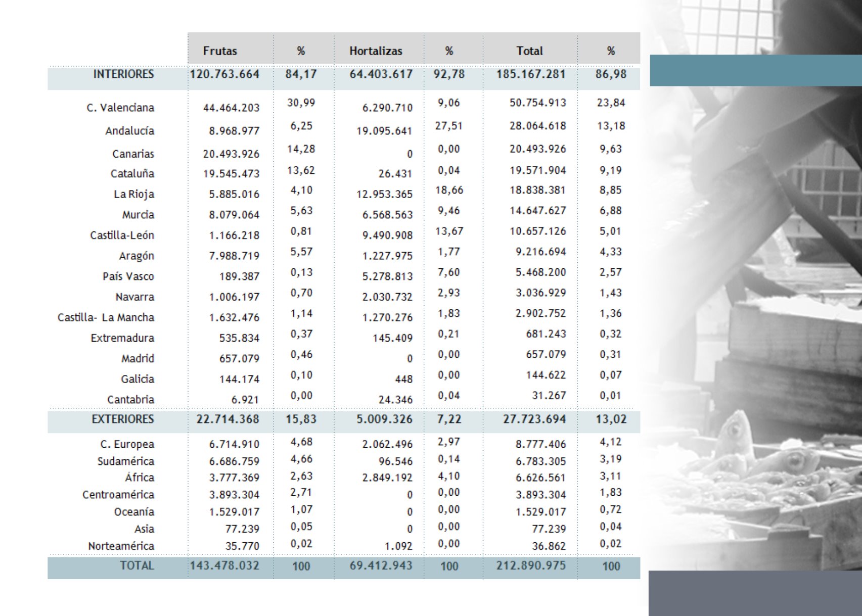Click the percentage 92,78
Screen dimensions: 862x616
[x=449, y=74]
